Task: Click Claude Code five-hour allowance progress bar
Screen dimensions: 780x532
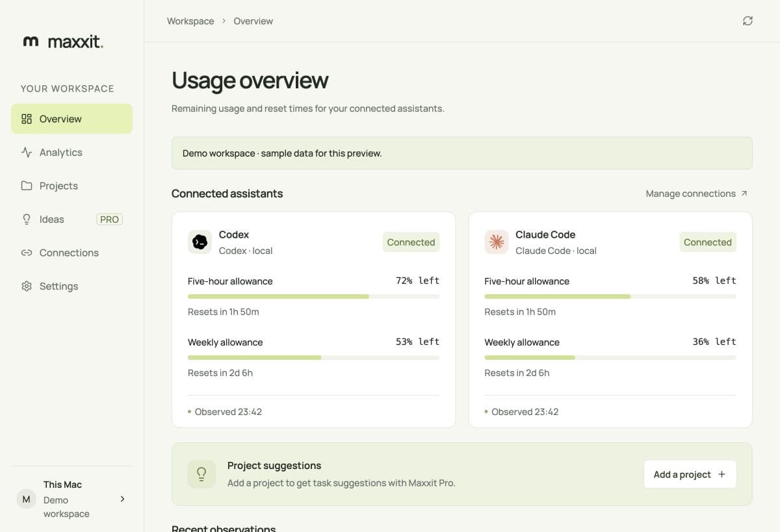Action: click(x=610, y=296)
